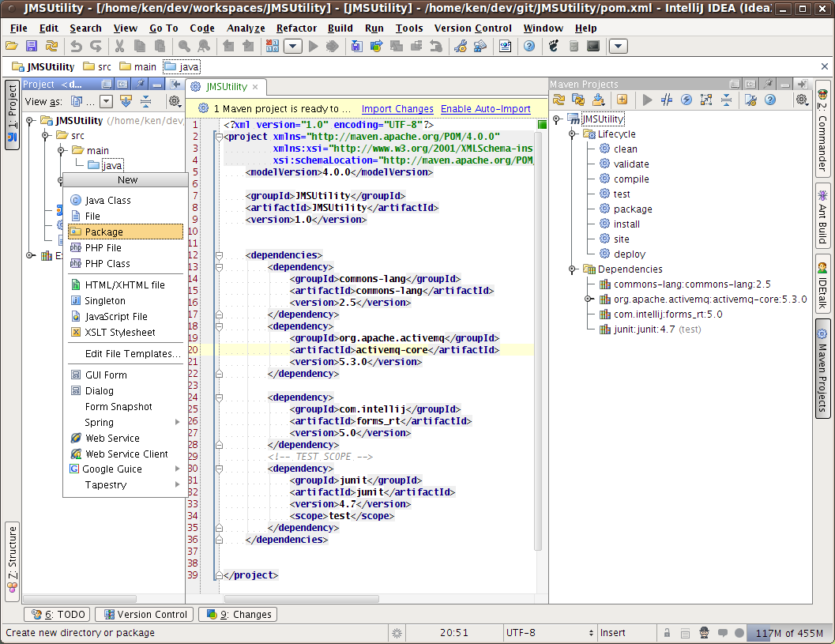Collapse Dependencies node in Maven Projects

[x=573, y=269]
